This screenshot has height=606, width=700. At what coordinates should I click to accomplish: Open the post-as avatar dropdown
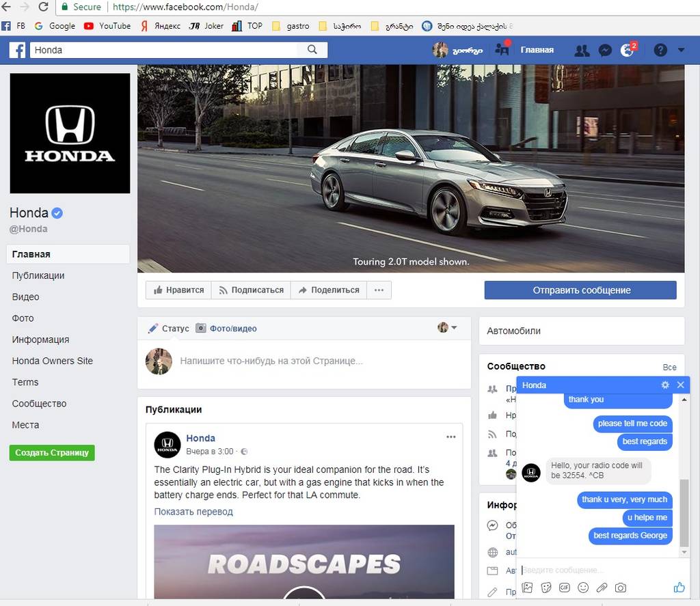click(447, 327)
